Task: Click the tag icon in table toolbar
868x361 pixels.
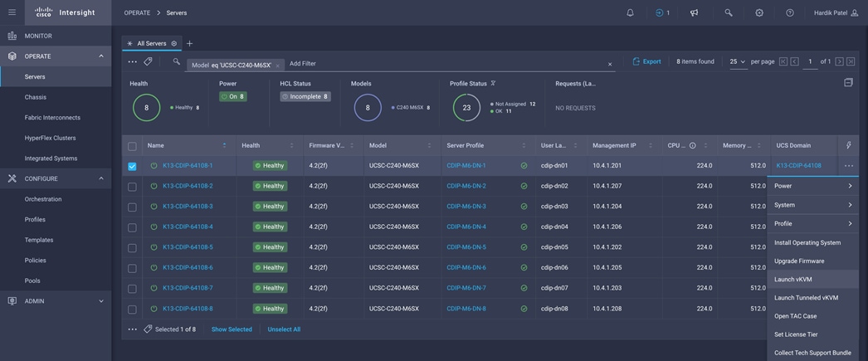Action: pyautogui.click(x=148, y=61)
